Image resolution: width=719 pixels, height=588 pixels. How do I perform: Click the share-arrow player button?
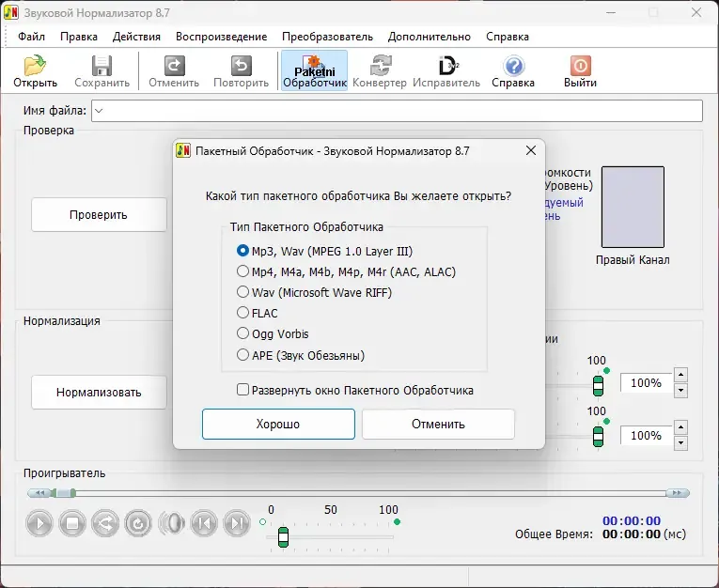tap(105, 523)
